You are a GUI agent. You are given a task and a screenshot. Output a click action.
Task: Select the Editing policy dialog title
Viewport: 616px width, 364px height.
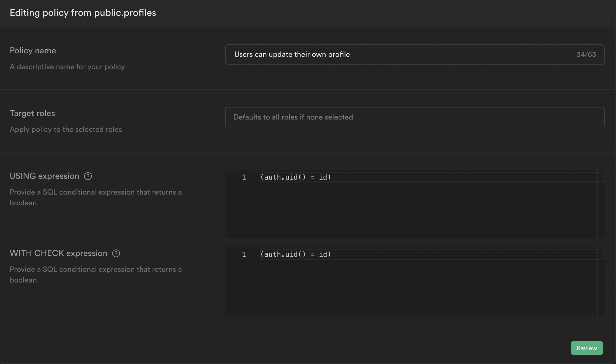pos(83,12)
